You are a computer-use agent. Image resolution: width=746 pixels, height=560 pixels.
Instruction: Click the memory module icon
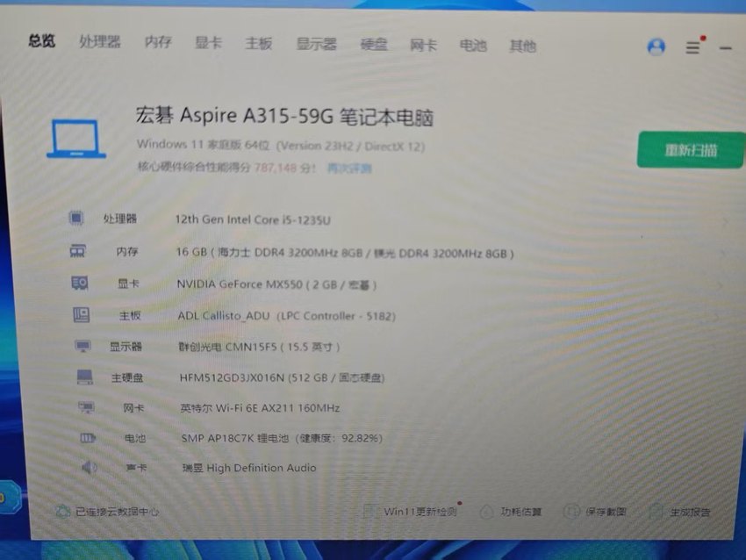click(x=77, y=250)
